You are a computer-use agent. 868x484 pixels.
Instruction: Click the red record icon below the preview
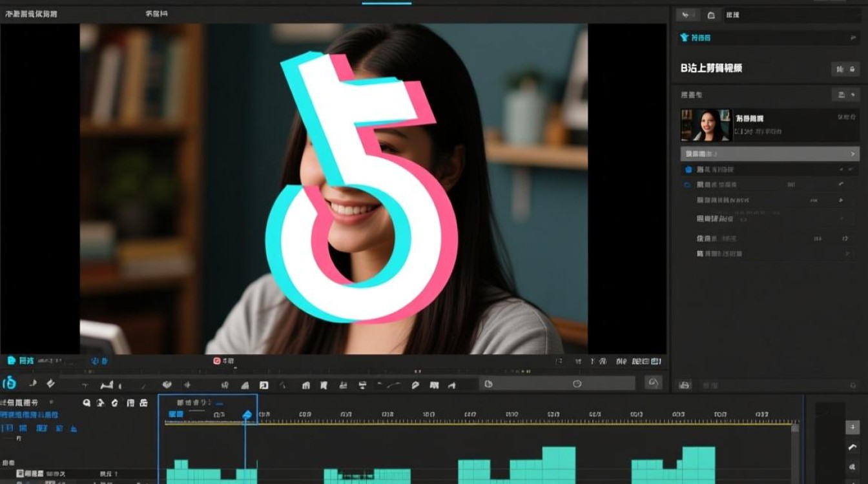pos(217,361)
